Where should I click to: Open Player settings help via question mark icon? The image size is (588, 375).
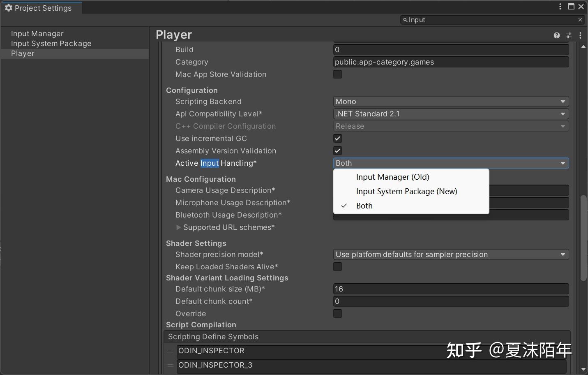coord(556,35)
